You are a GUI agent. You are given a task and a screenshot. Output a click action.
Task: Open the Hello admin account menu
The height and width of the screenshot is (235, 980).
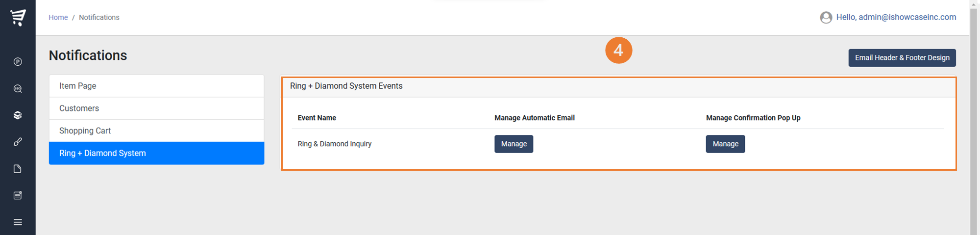click(x=896, y=17)
